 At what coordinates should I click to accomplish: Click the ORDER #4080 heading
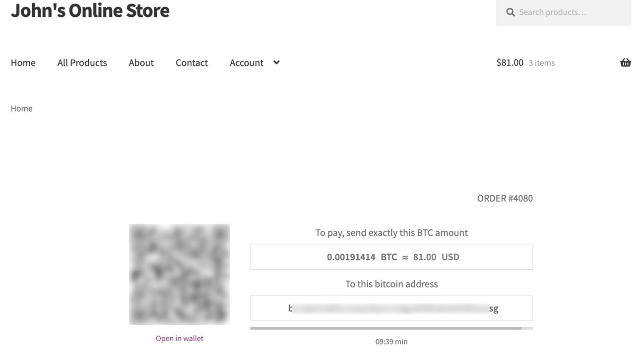[505, 198]
